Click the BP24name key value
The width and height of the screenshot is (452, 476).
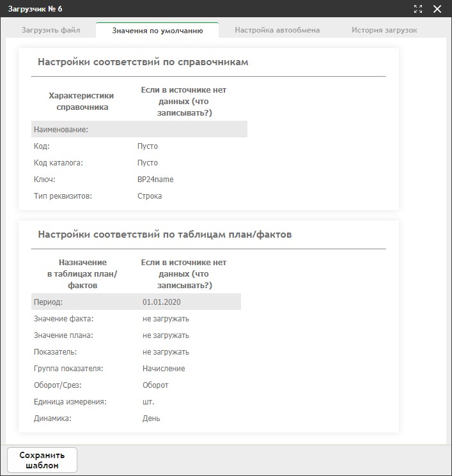155,180
